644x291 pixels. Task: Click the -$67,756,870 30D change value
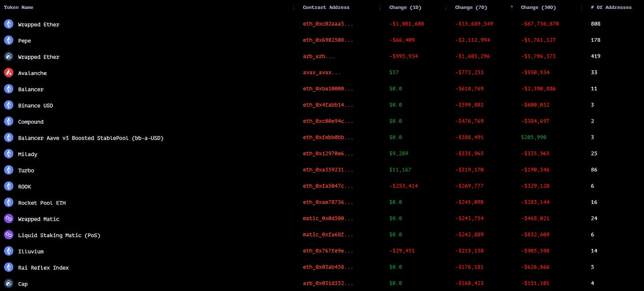(540, 24)
